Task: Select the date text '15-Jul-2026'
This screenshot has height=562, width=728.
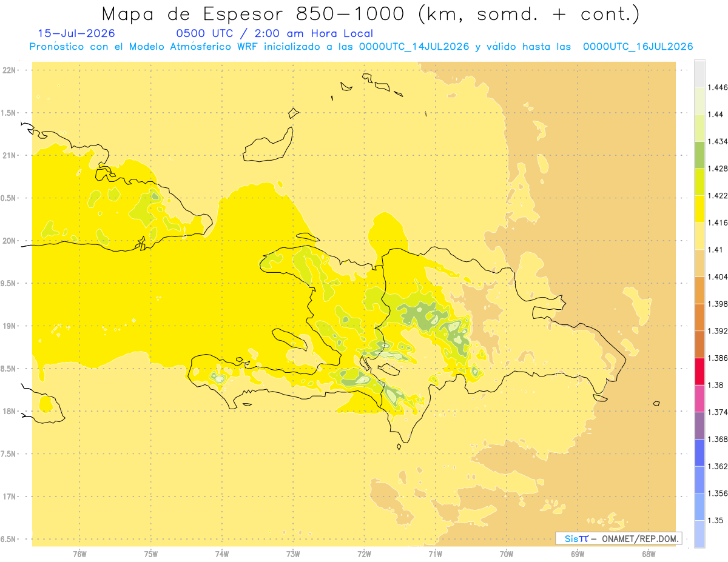Action: point(76,34)
